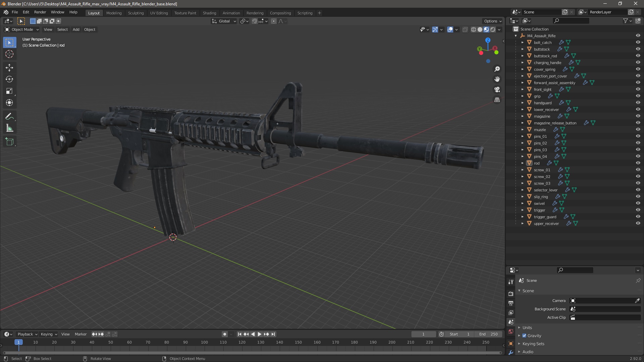
Task: Open View Layer properties tab icon
Action: point(511,312)
